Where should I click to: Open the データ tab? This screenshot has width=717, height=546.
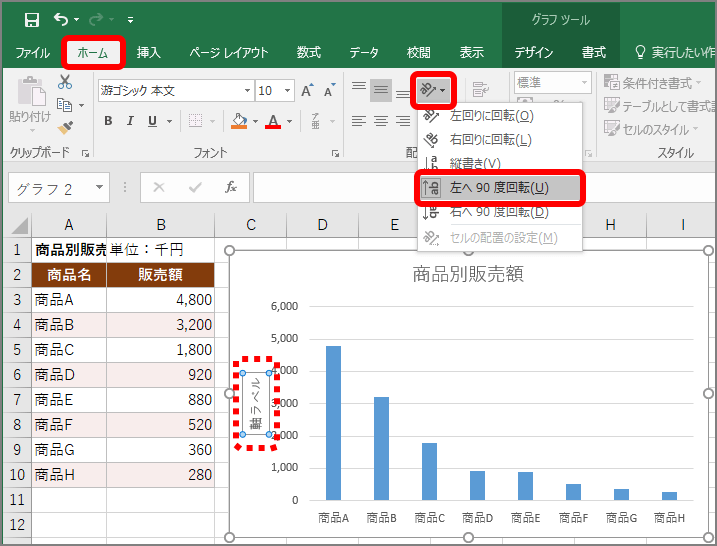coord(364,53)
